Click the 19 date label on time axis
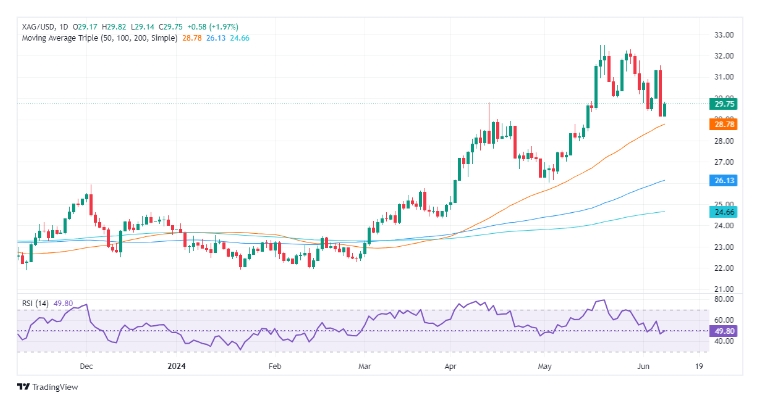Image resolution: width=774 pixels, height=393 pixels. [x=699, y=367]
